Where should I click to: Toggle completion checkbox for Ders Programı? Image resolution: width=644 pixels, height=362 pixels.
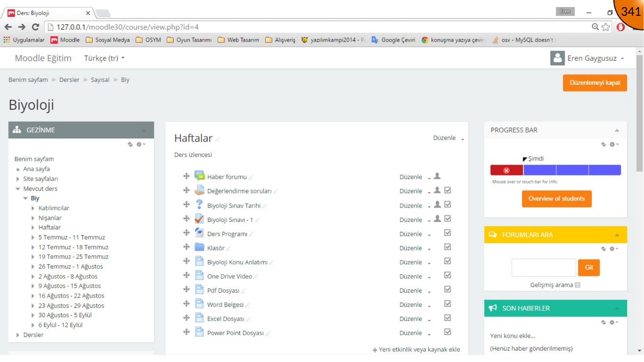pyautogui.click(x=448, y=233)
